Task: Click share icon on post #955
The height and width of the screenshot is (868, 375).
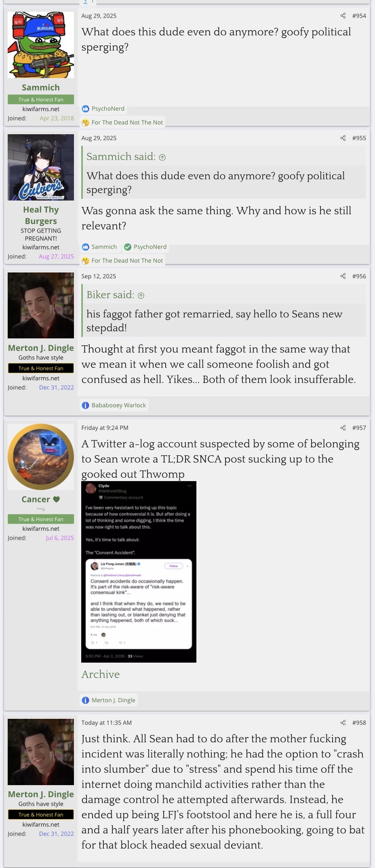Action: click(x=343, y=138)
